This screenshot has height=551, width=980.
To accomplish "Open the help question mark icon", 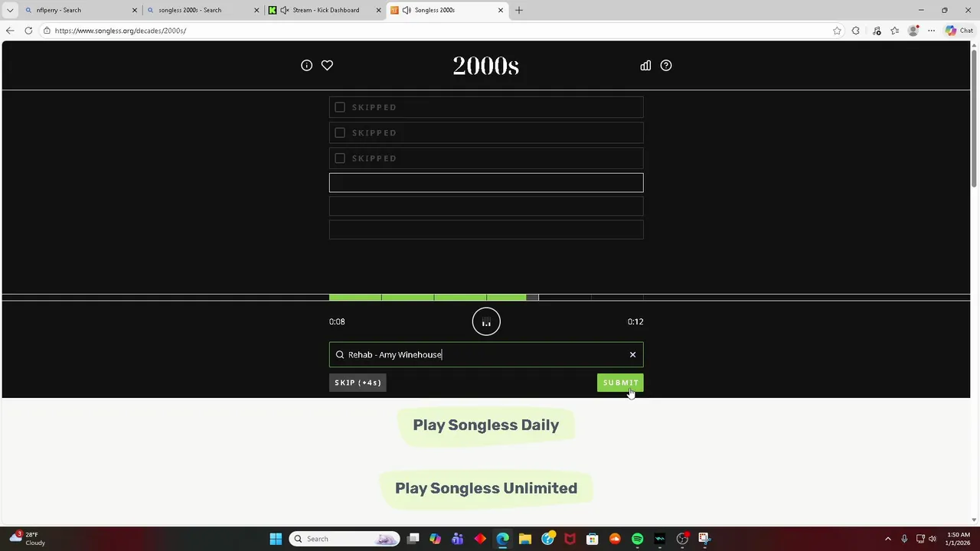I will coord(666,66).
